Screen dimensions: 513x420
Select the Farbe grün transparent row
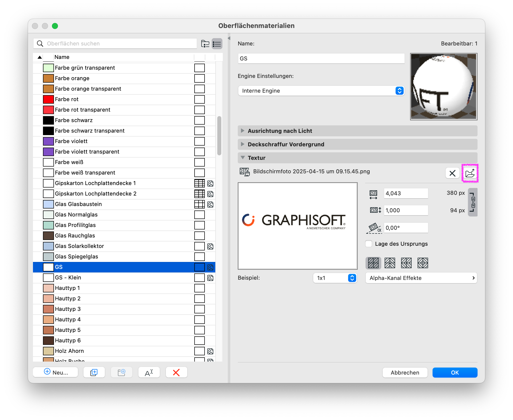coord(124,68)
